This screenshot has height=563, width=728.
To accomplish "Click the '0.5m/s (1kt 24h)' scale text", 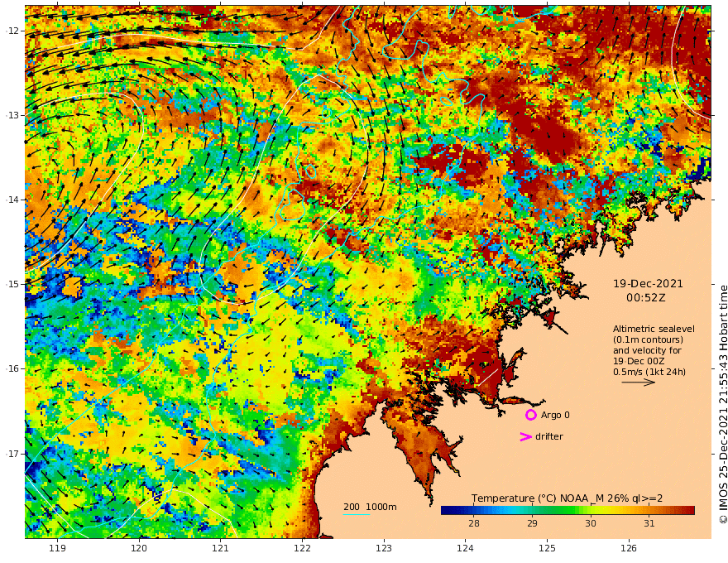I will click(649, 372).
